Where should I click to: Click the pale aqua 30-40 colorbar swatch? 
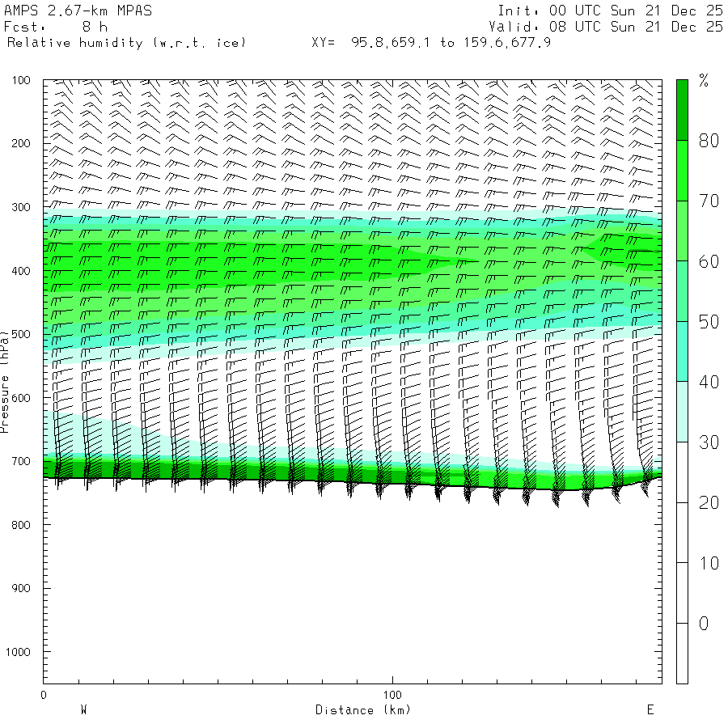coord(682,412)
